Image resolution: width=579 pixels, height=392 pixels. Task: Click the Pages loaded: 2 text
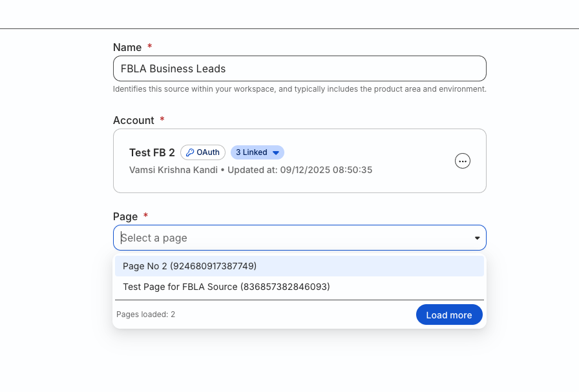coord(146,315)
